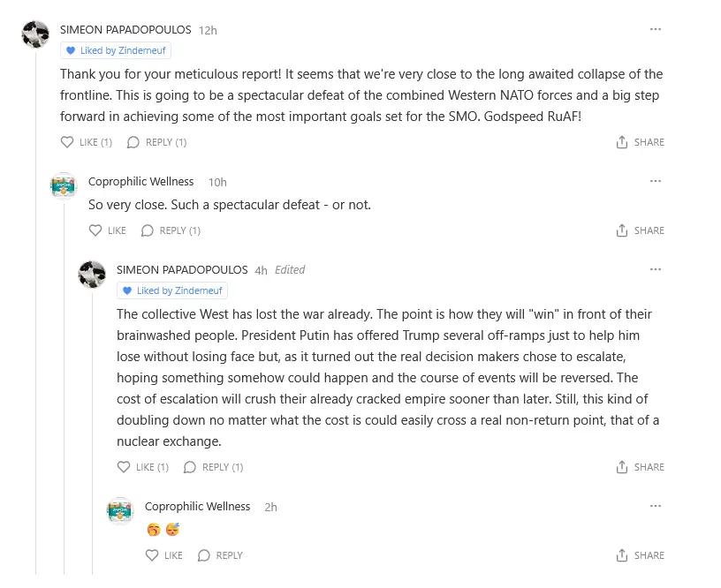Share Simeon's 4h edited comment
This screenshot has width=721, height=588.
(640, 467)
